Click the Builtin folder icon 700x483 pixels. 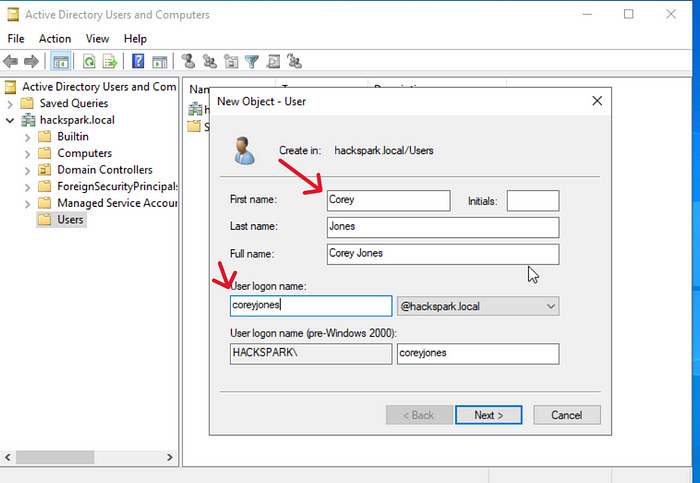point(44,137)
